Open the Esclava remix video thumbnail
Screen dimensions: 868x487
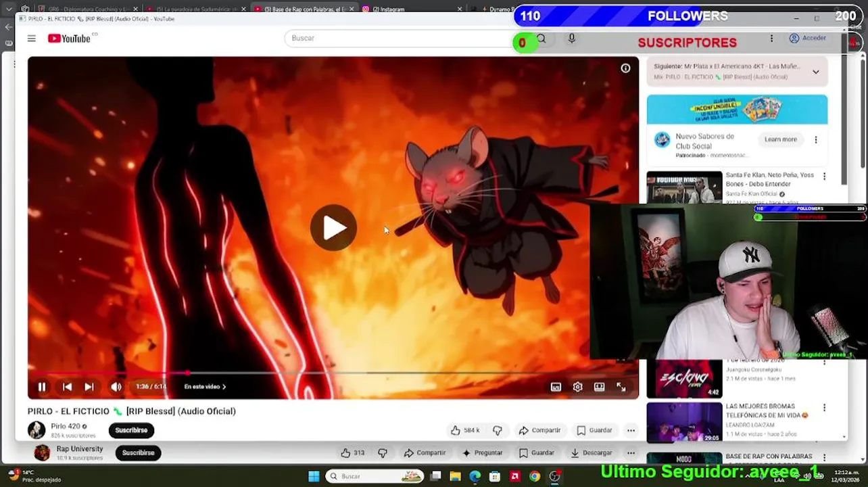[684, 379]
